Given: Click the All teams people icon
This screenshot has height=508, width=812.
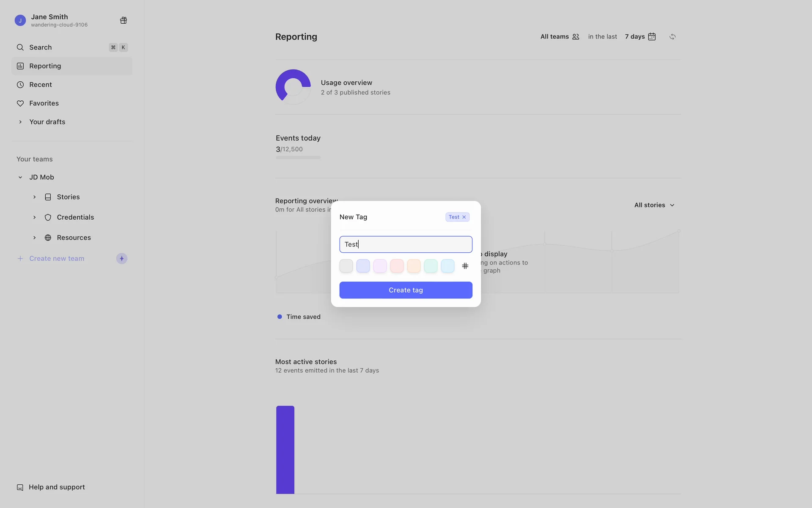Looking at the screenshot, I should pyautogui.click(x=576, y=37).
